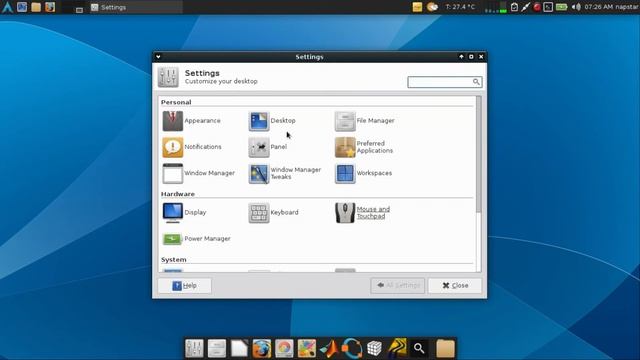The image size is (640, 360).
Task: Click the battery indicator in tray
Action: coord(562,7)
